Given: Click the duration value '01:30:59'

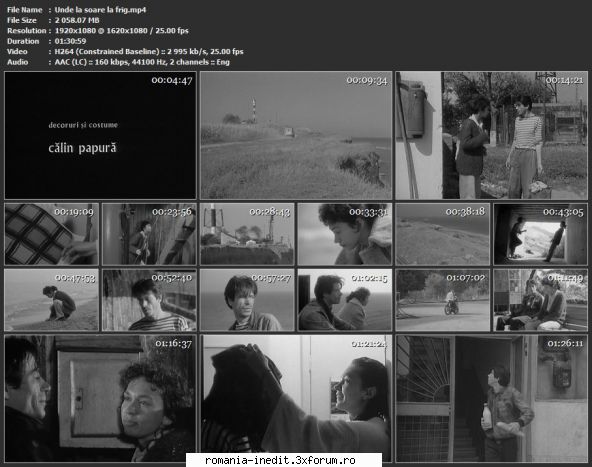Looking at the screenshot, I should point(70,41).
